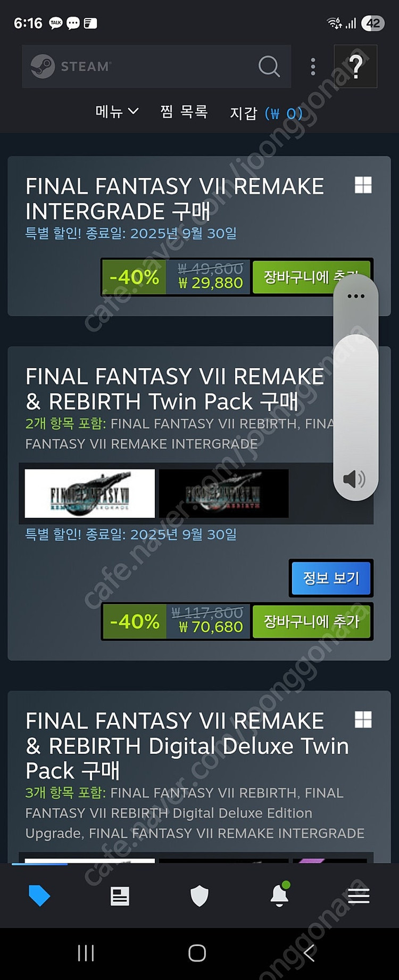Open the REBIRTH black thumbnail

tap(223, 493)
